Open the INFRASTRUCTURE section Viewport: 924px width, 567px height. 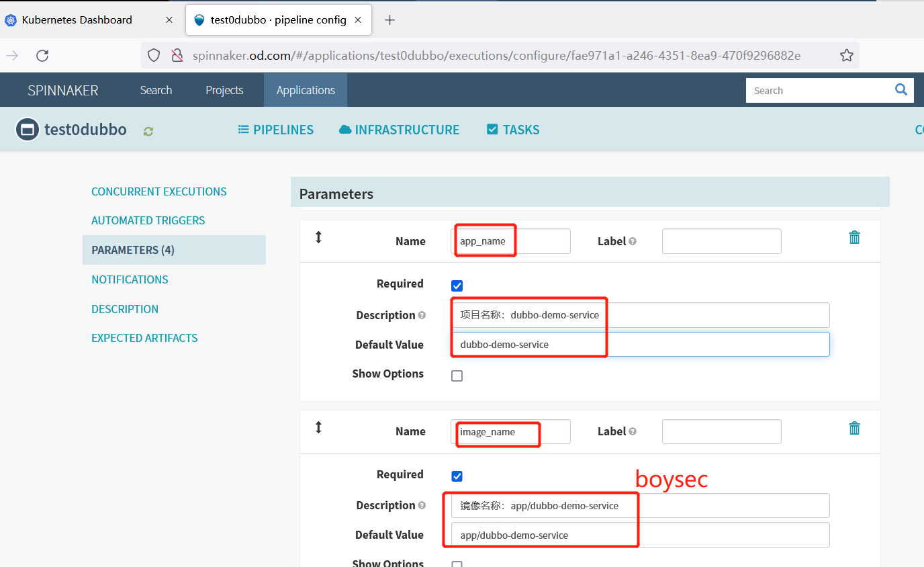(400, 130)
